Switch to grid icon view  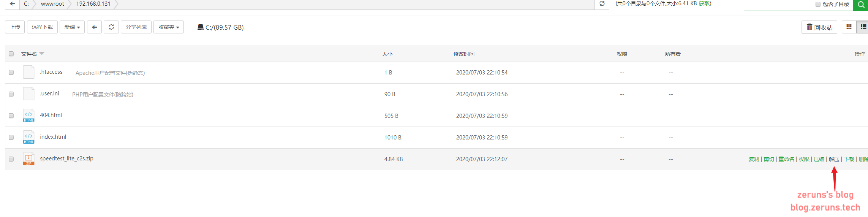pyautogui.click(x=849, y=27)
